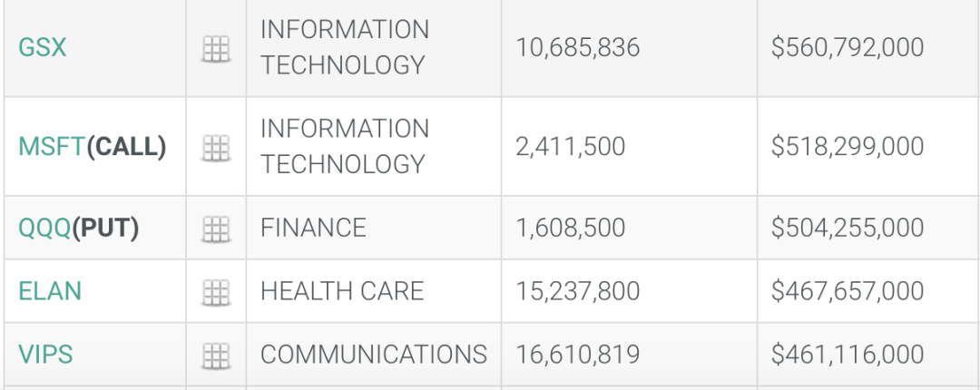Click the Health Care sector cell
The width and height of the screenshot is (980, 390).
(x=342, y=291)
